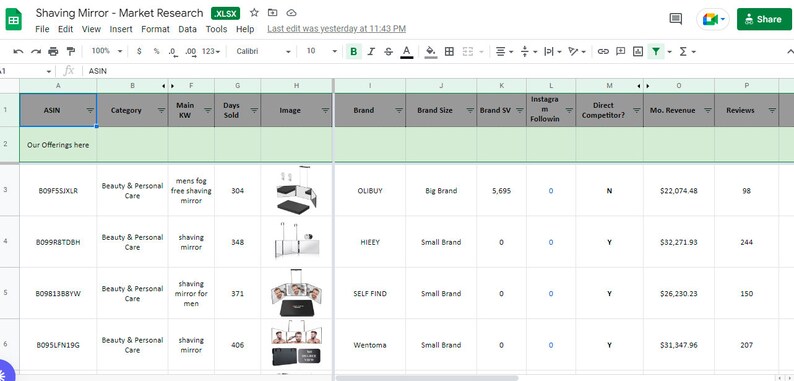
Task: Insert a chart from the toolbar
Action: [638, 51]
